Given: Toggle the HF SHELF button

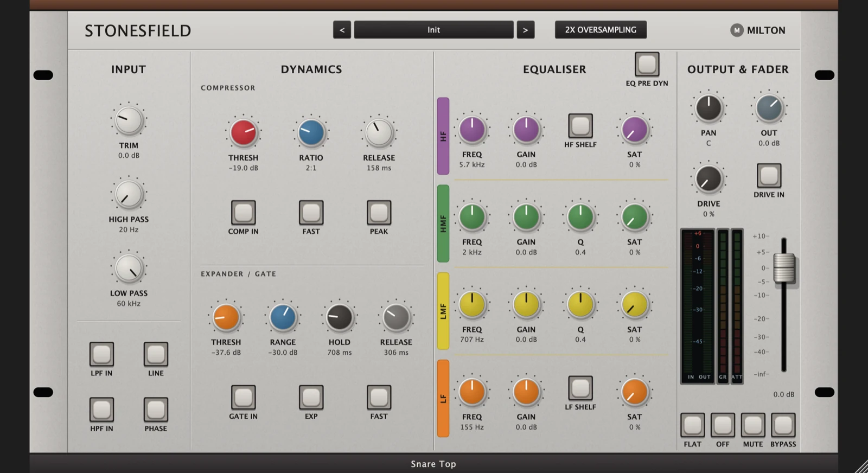Looking at the screenshot, I should tap(580, 126).
